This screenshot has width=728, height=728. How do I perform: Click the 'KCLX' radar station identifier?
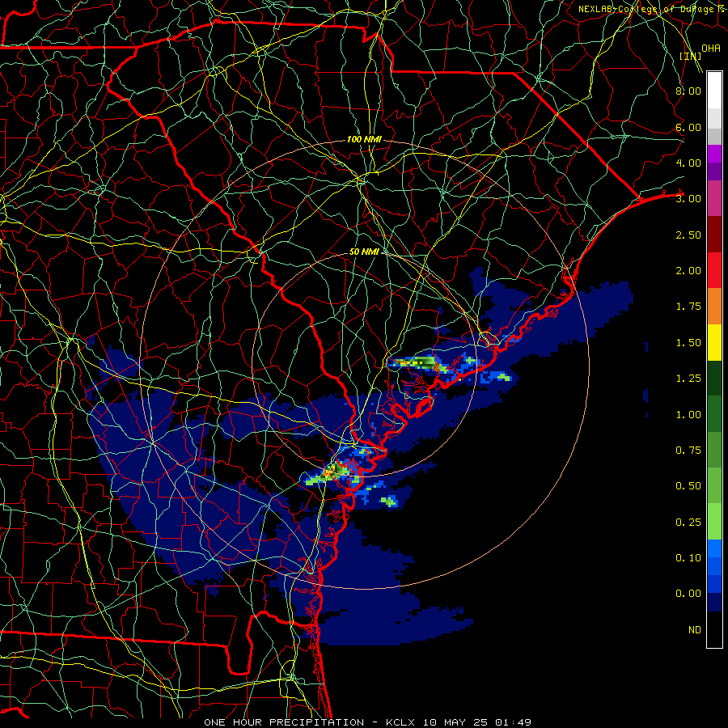[x=400, y=722]
